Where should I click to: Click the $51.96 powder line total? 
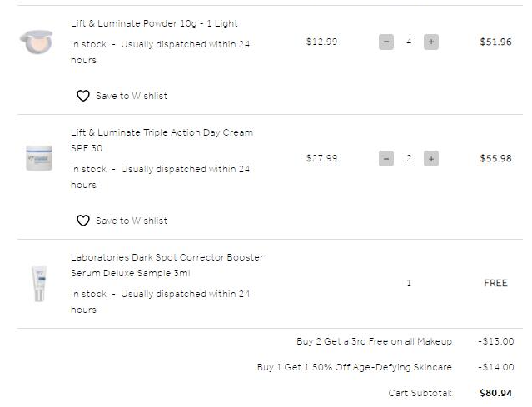click(x=495, y=42)
